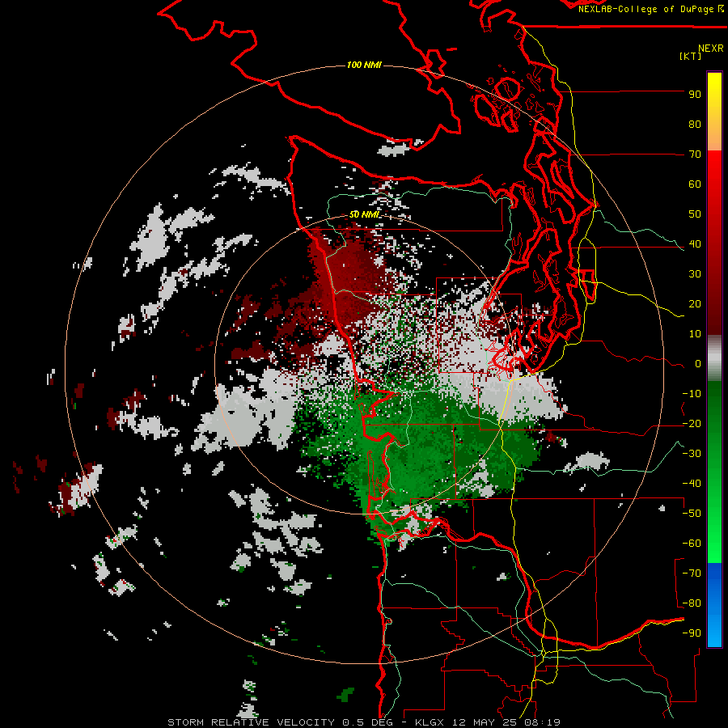The height and width of the screenshot is (728, 728).
Task: Click the NEXR label above the color scale
Action: [710, 48]
